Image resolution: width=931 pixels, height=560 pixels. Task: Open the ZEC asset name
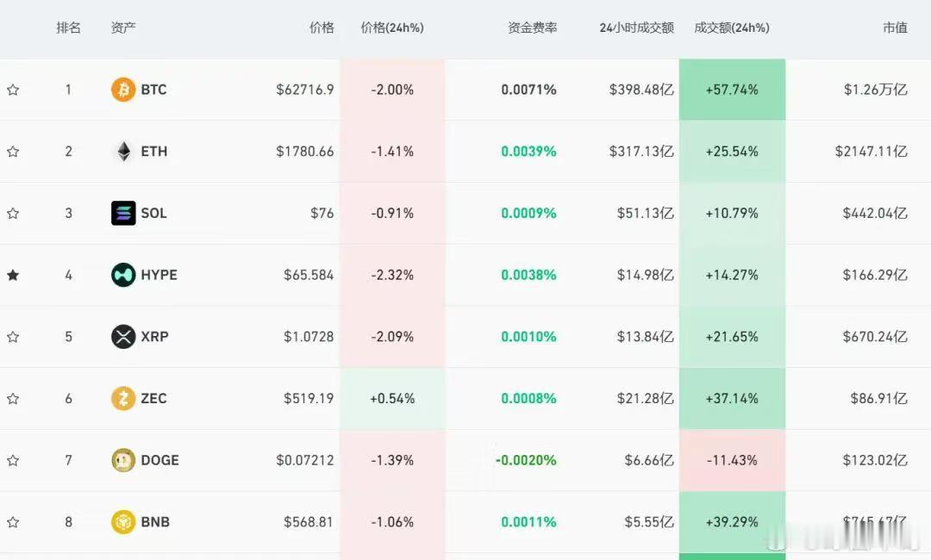coord(153,398)
